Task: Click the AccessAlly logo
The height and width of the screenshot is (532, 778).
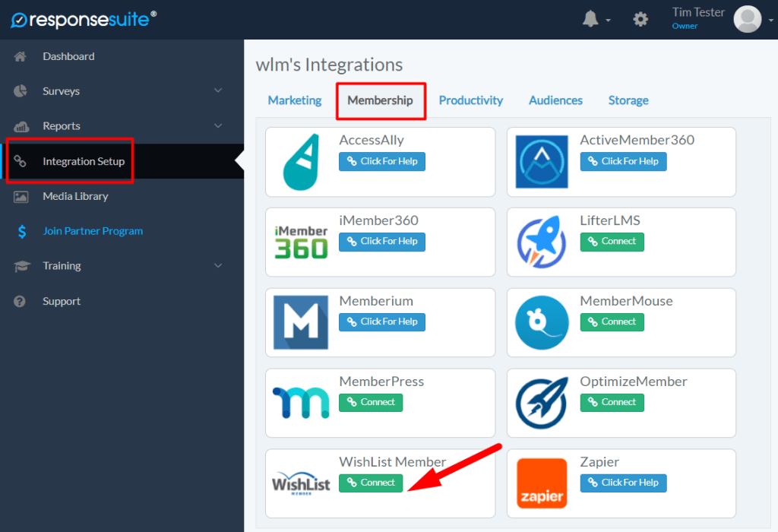Action: (x=301, y=162)
